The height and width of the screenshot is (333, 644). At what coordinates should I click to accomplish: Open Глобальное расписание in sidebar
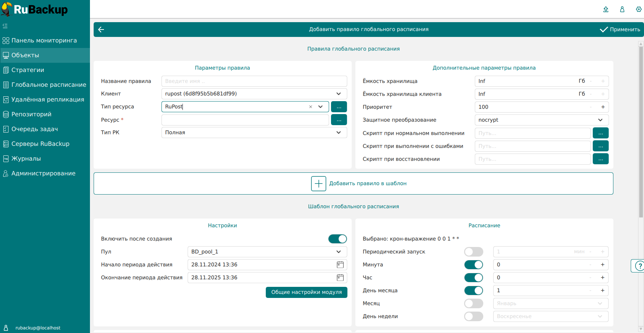[45, 85]
